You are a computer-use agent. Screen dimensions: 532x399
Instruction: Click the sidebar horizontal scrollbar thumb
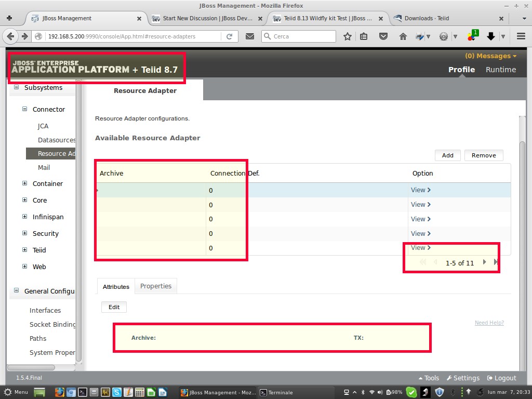[31, 367]
